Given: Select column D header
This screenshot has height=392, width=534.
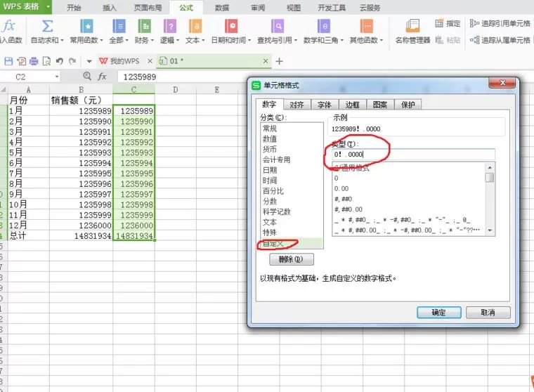Looking at the screenshot, I should point(176,90).
